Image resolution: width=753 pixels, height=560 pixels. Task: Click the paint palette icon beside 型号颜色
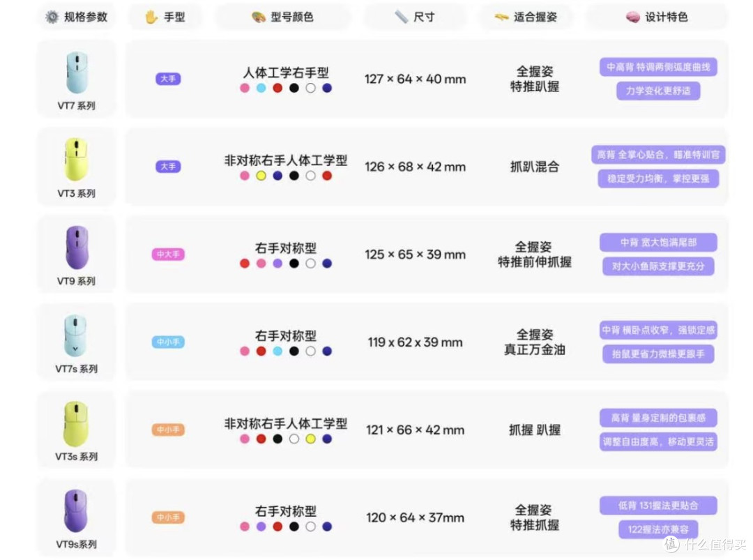259,17
